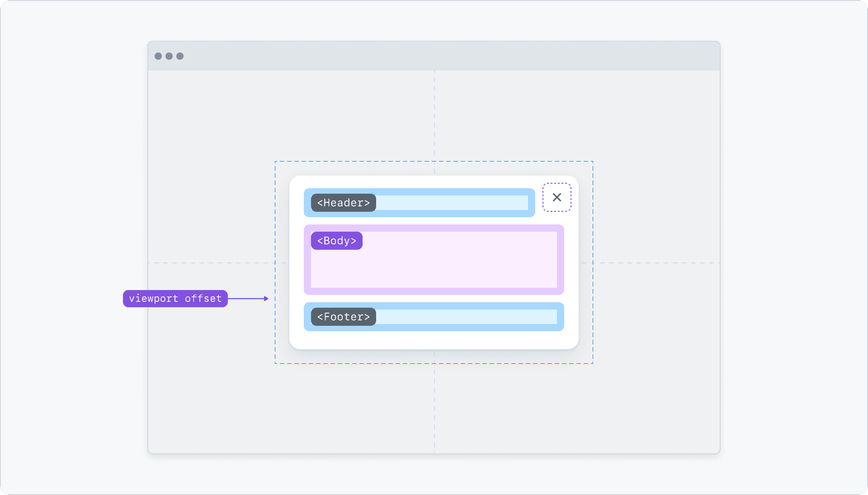Click the viewport offset purple tag
868x495 pixels.
point(175,299)
